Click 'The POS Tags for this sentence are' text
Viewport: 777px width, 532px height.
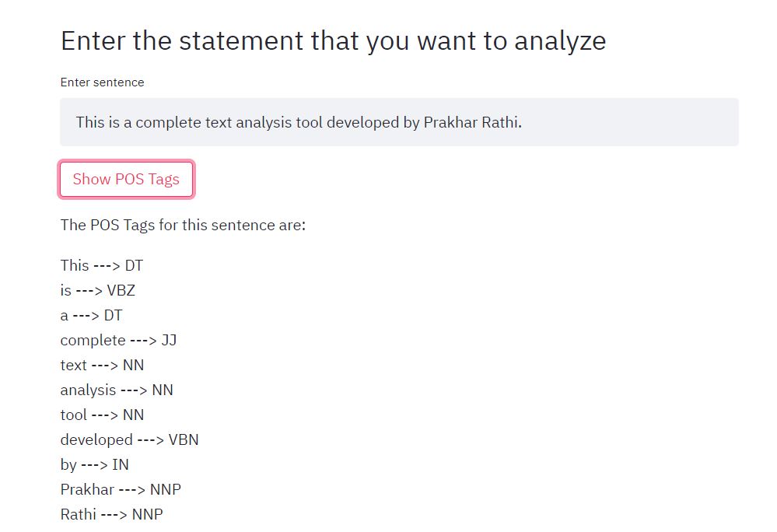click(x=183, y=226)
